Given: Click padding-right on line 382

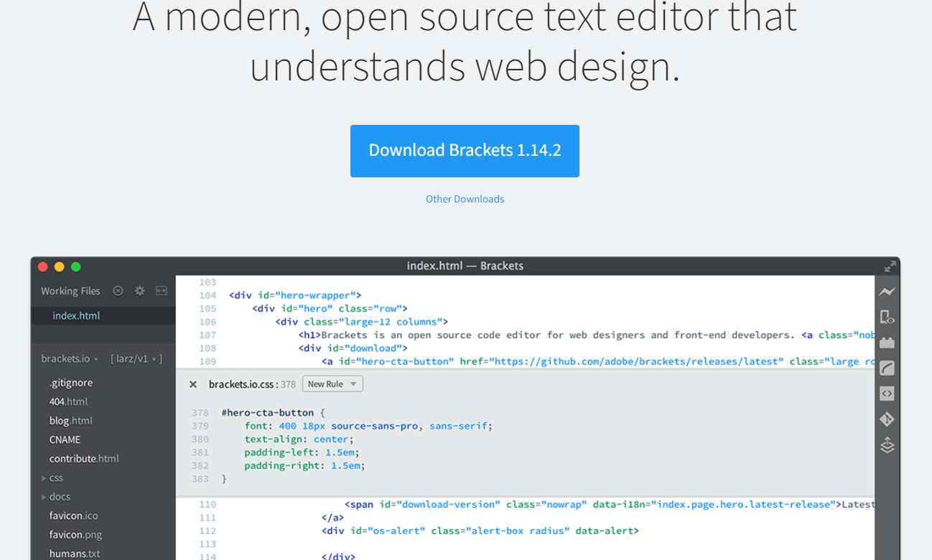Looking at the screenshot, I should click(282, 465).
